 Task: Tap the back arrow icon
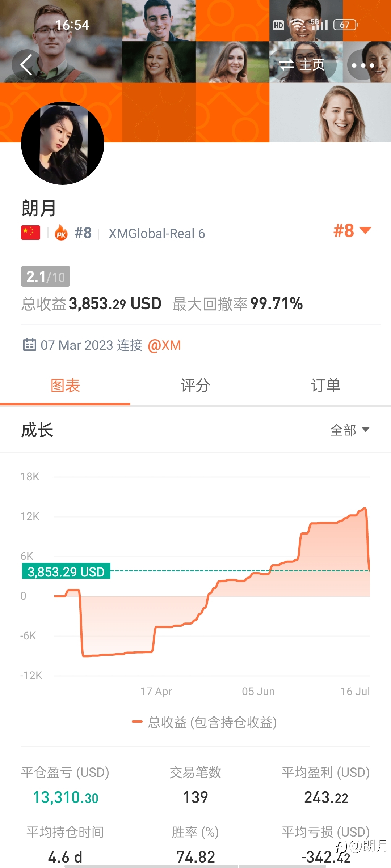(27, 65)
